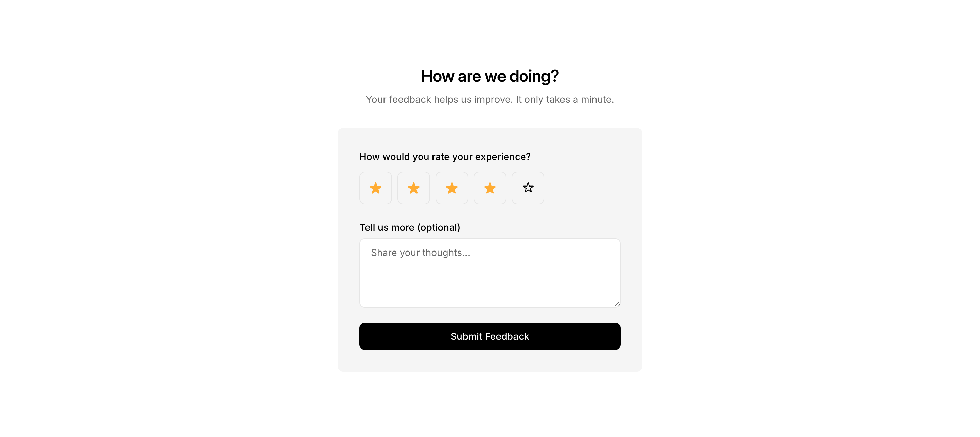
Task: Select the last orange filled star
Action: (x=490, y=188)
